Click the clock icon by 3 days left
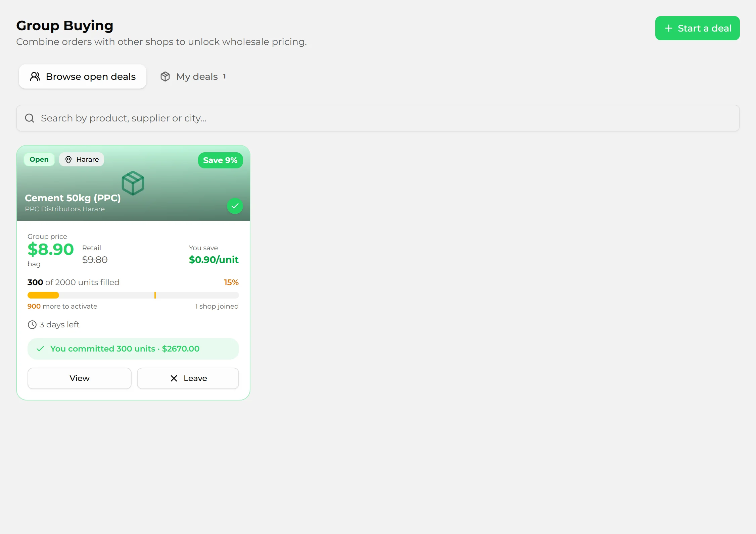Viewport: 756px width, 534px height. point(32,325)
